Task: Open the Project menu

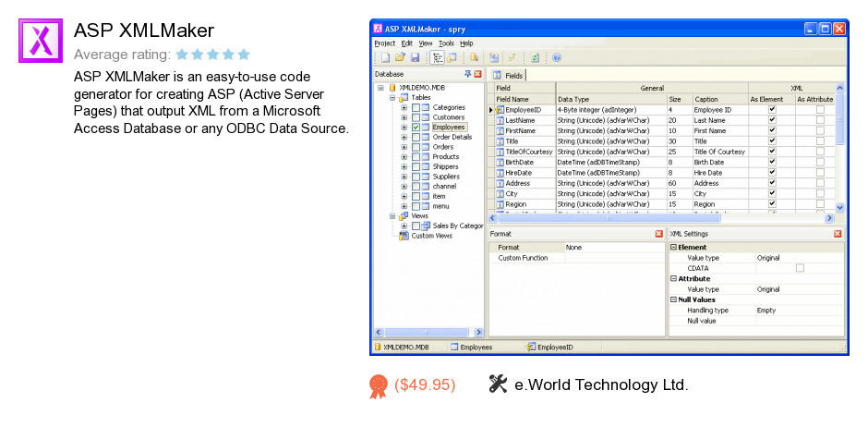Action: (385, 43)
